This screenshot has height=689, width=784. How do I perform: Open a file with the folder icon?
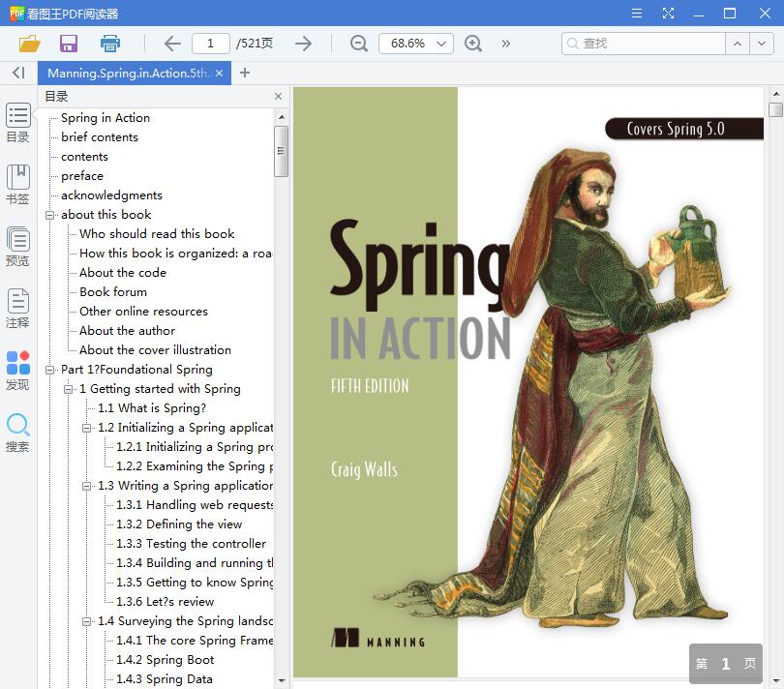point(29,44)
